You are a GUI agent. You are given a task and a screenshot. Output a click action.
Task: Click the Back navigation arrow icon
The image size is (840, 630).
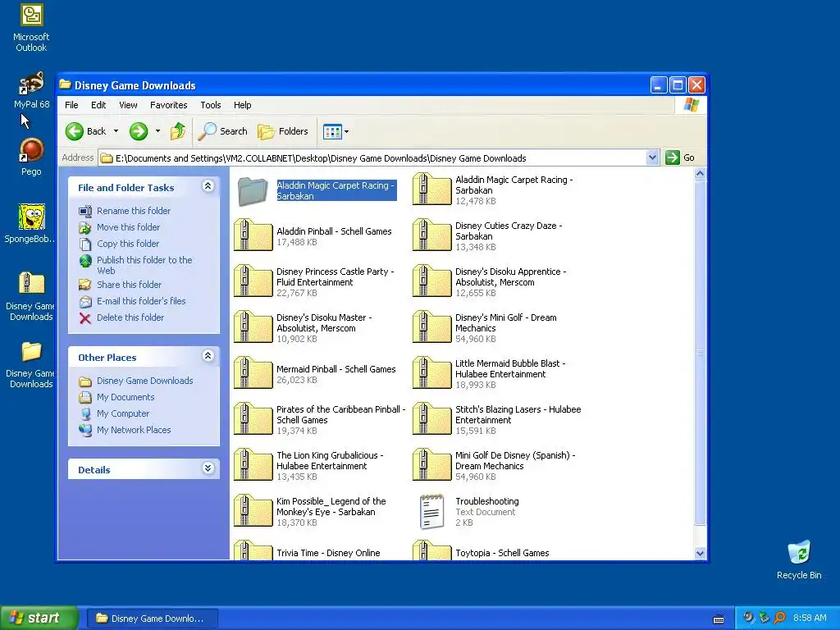click(x=75, y=131)
